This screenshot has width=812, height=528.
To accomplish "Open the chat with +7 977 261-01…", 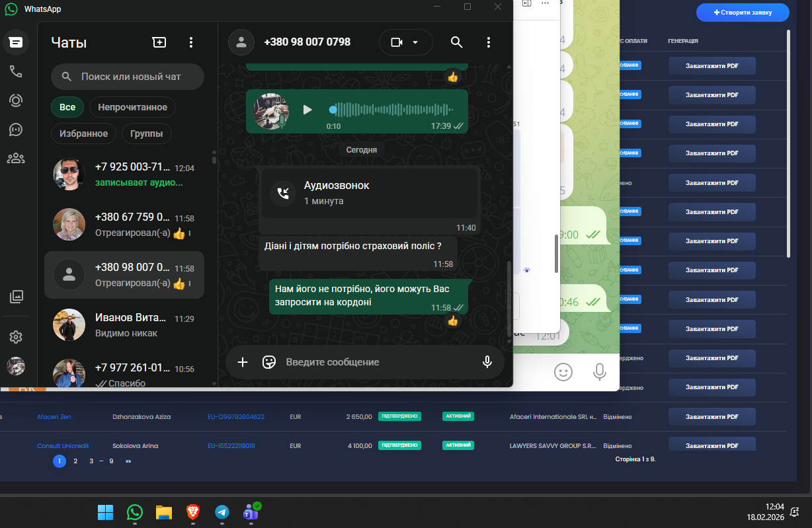I will tap(124, 374).
